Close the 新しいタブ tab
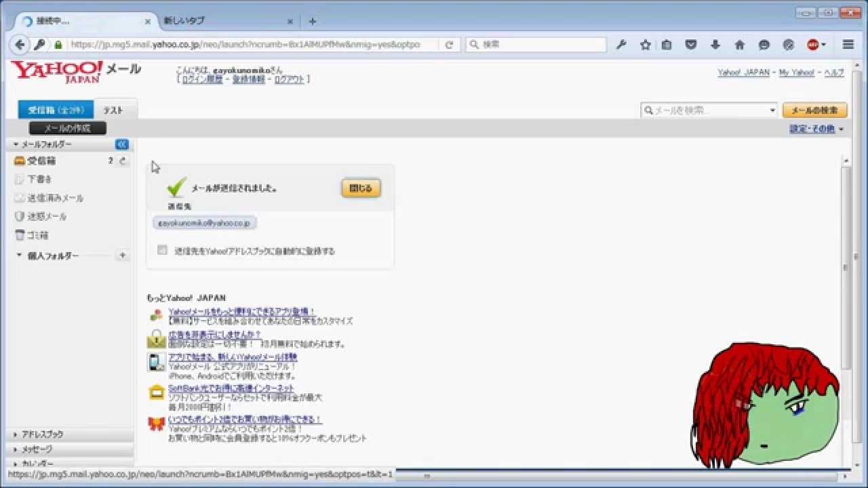 [290, 21]
